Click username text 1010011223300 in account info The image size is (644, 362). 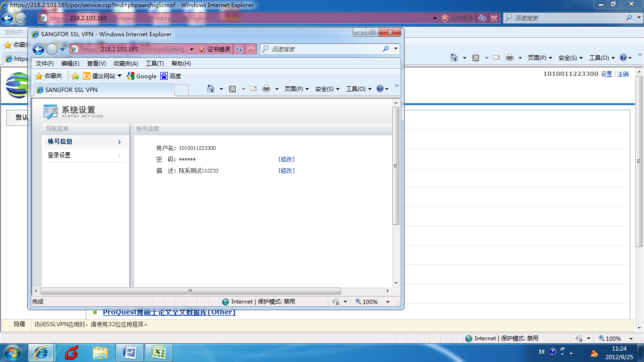(x=197, y=148)
